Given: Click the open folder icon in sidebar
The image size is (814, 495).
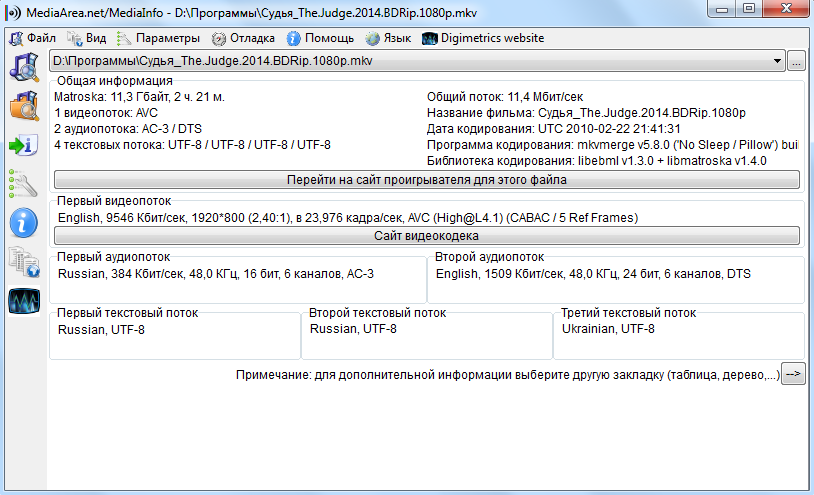Looking at the screenshot, I should [x=23, y=105].
